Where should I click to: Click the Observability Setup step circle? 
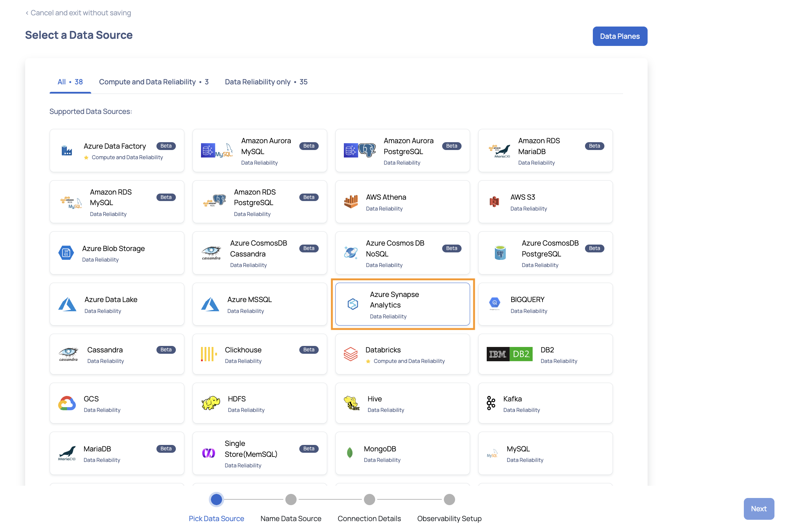[x=449, y=499]
